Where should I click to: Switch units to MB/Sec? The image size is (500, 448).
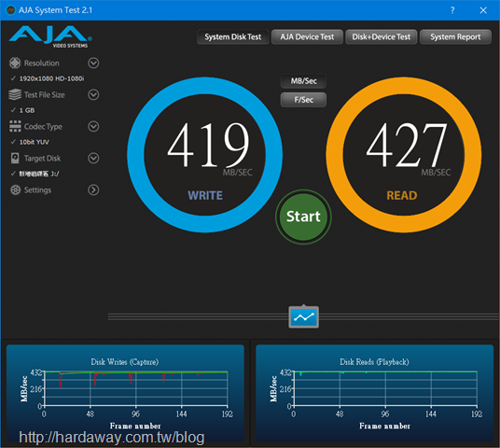pyautogui.click(x=303, y=81)
